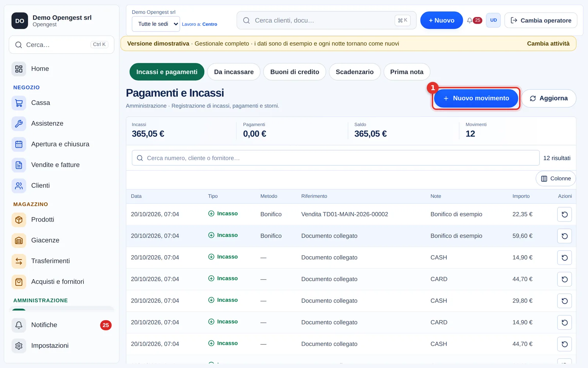Reverse the 59,60 € movement

[x=564, y=236]
